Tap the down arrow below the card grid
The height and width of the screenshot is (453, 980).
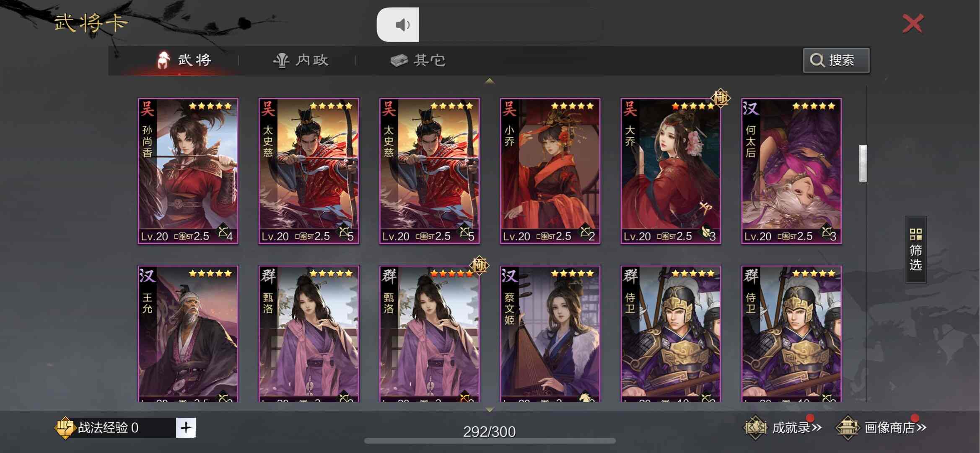pos(490,409)
